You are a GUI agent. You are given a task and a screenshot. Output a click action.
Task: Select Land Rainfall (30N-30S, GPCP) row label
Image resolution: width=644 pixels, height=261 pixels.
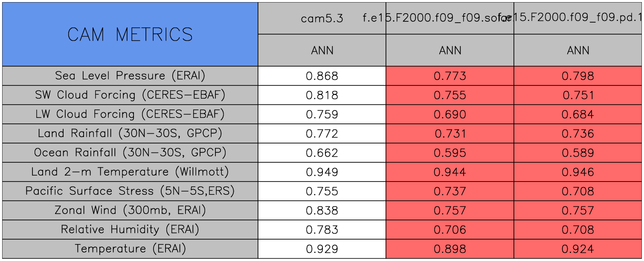click(x=130, y=133)
